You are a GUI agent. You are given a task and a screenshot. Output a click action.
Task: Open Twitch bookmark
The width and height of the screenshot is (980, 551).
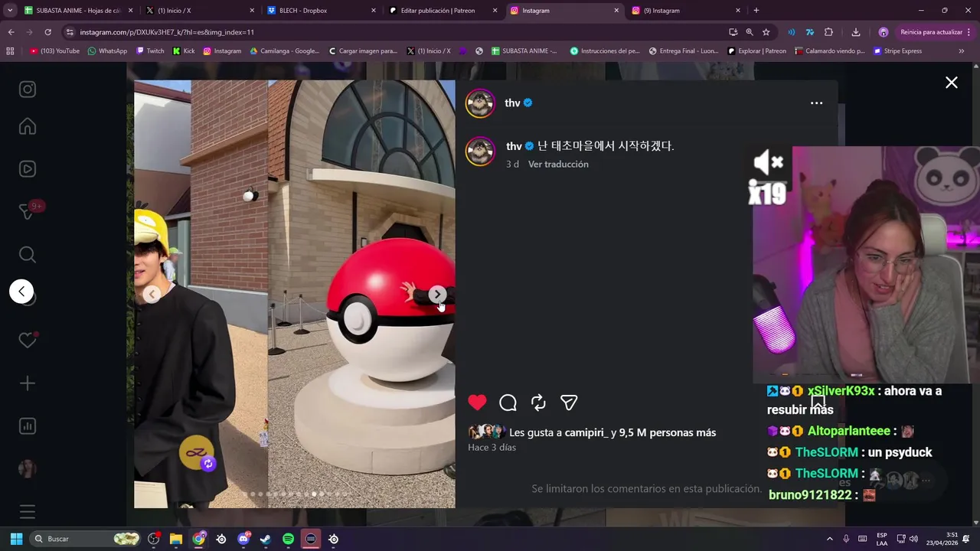coord(150,51)
